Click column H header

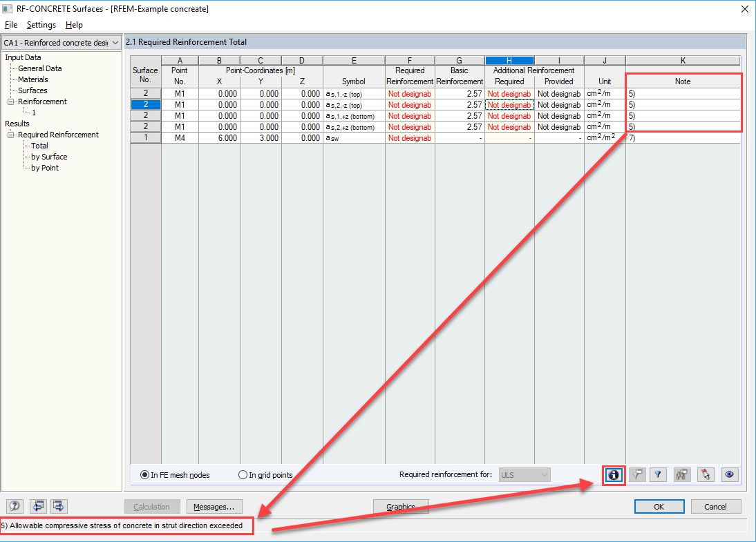pos(509,61)
